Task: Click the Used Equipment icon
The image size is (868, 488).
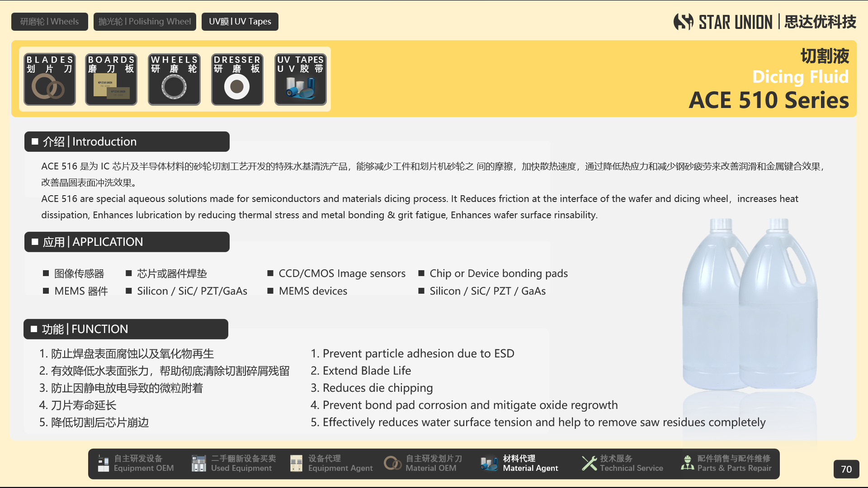Action: [199, 464]
